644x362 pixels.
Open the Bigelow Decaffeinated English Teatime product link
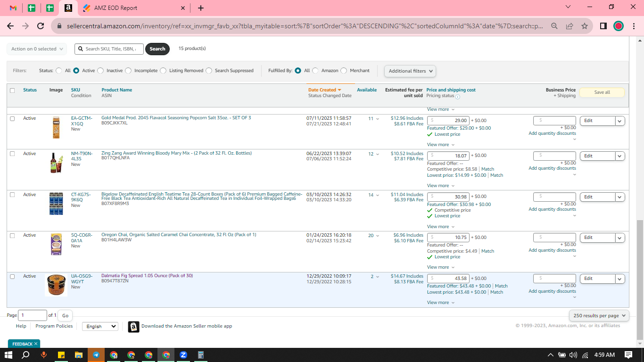tap(202, 197)
